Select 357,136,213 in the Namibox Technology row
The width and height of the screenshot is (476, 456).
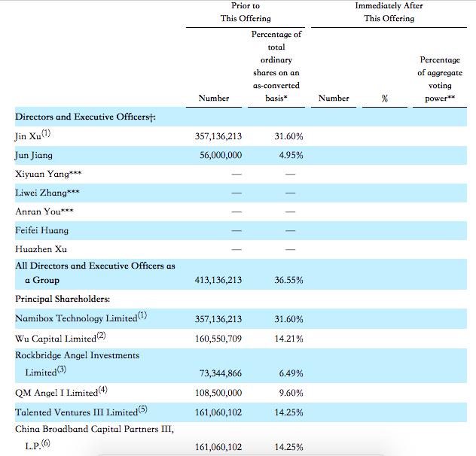click(x=218, y=319)
